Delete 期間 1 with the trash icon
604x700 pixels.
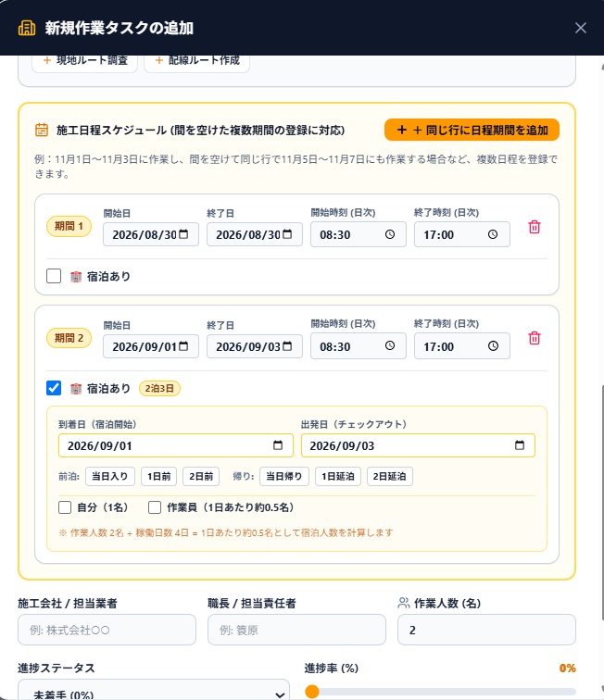pyautogui.click(x=535, y=227)
